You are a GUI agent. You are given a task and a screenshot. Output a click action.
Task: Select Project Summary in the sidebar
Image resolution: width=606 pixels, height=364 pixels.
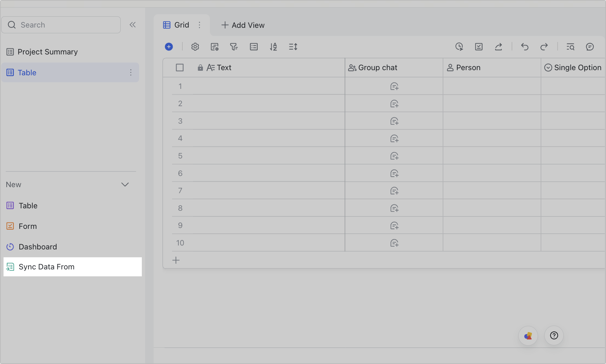(x=48, y=52)
